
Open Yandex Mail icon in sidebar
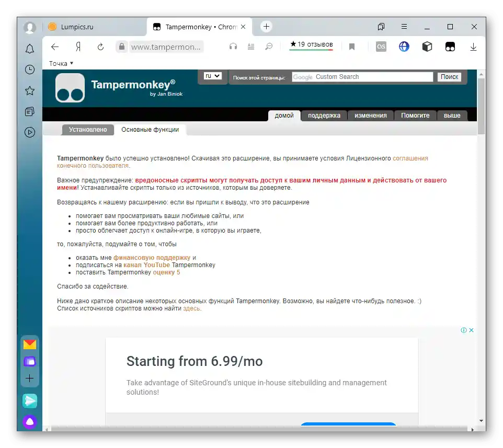tap(30, 344)
